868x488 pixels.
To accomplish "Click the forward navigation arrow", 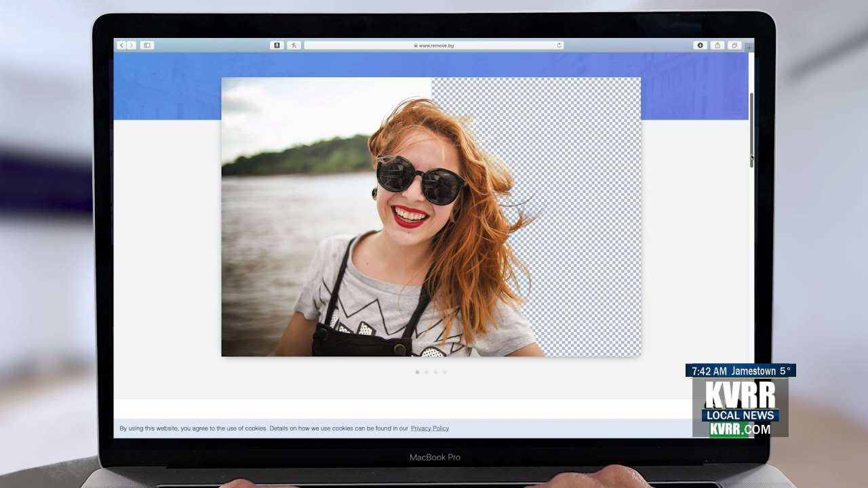I will [x=132, y=45].
